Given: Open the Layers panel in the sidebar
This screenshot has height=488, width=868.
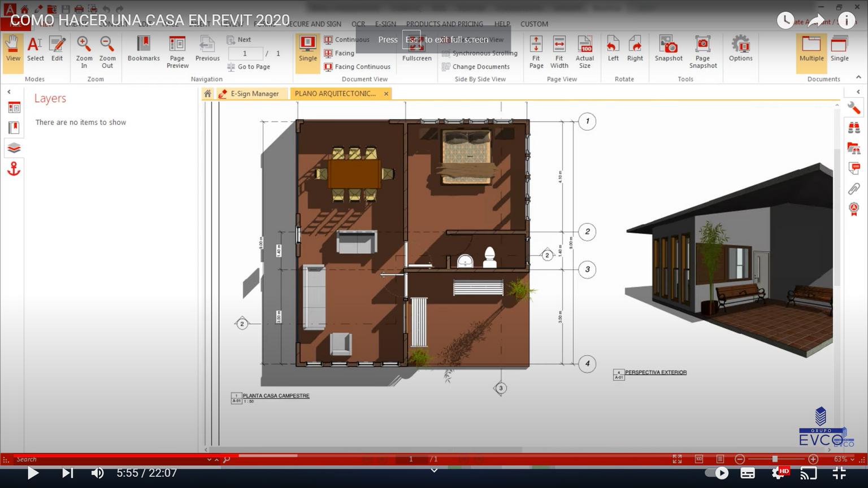Looking at the screenshot, I should (14, 148).
